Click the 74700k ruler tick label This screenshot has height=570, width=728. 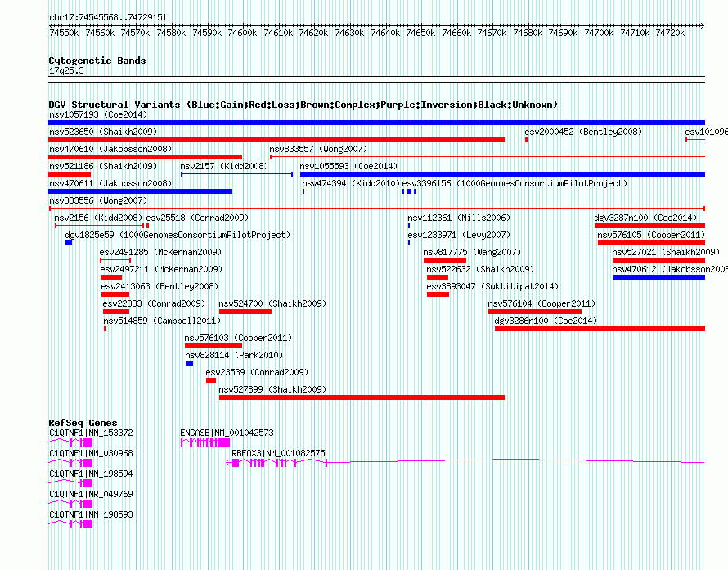point(599,33)
